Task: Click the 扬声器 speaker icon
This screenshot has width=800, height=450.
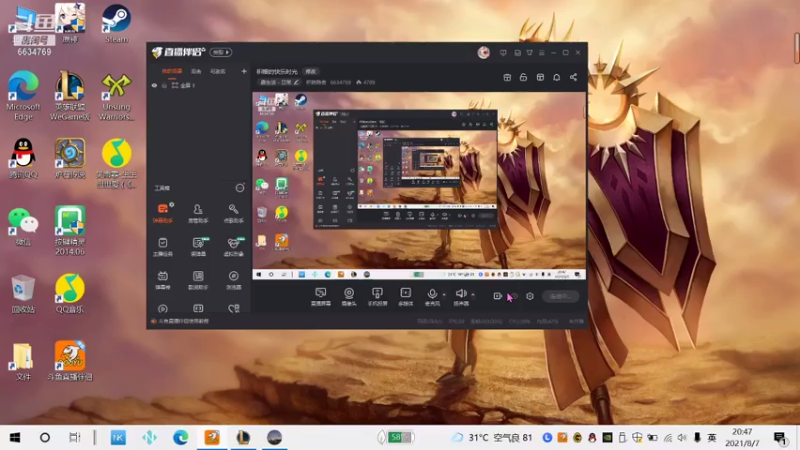Action: point(460,293)
